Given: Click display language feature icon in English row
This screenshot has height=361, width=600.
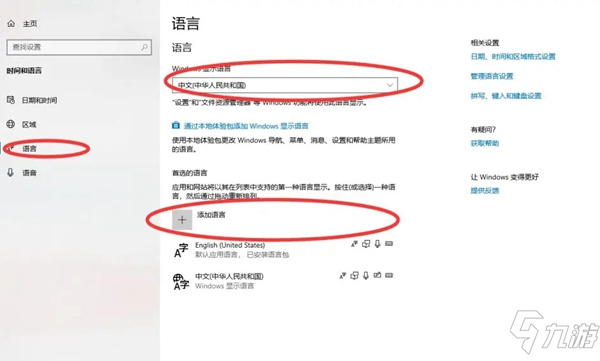Looking at the screenshot, I should [x=354, y=244].
